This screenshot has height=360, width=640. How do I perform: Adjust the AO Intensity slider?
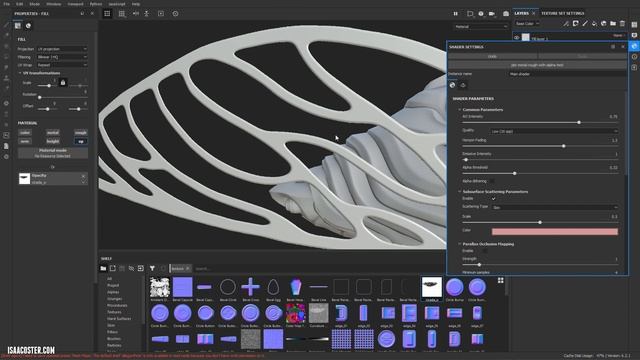point(540,122)
